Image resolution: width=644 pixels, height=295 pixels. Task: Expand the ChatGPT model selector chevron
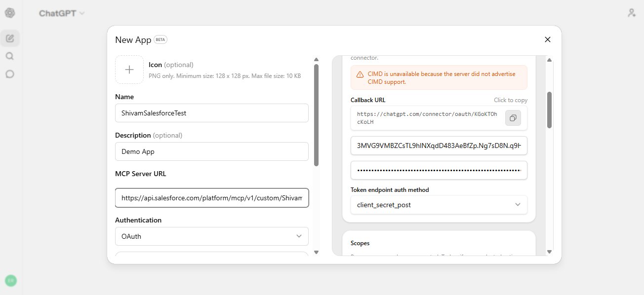click(82, 14)
